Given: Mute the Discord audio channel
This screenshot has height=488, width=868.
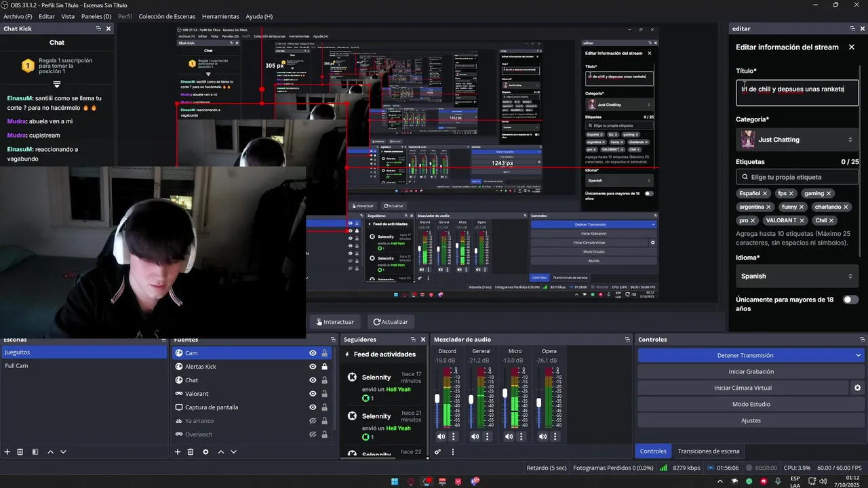Looking at the screenshot, I should [x=441, y=436].
